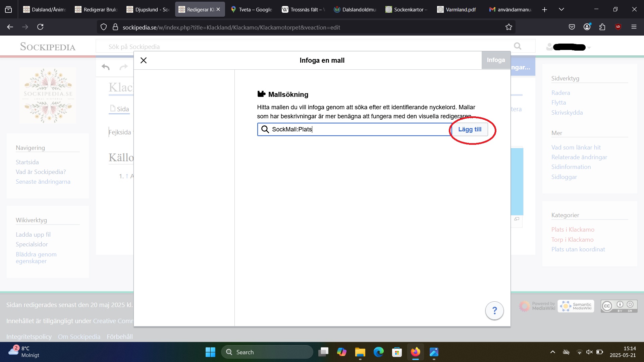644x362 pixels.
Task: Close the Infoga en mall dialog
Action: pyautogui.click(x=144, y=60)
